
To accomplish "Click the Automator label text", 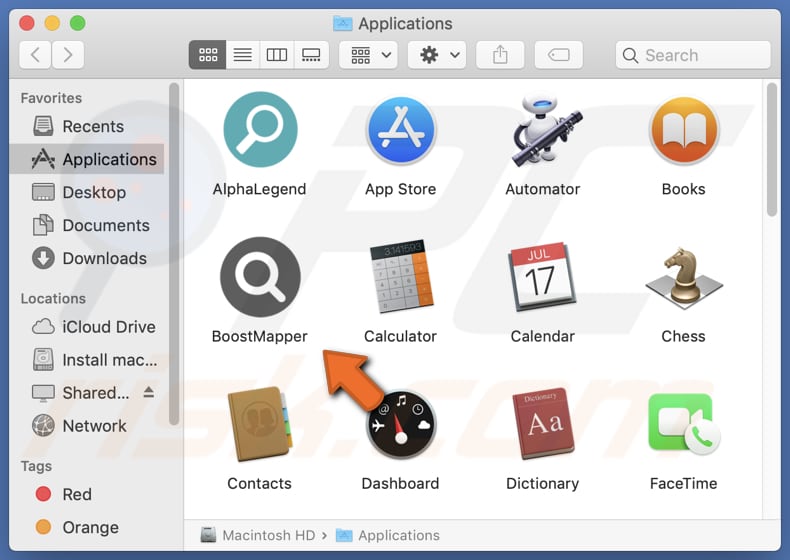I will (x=543, y=189).
